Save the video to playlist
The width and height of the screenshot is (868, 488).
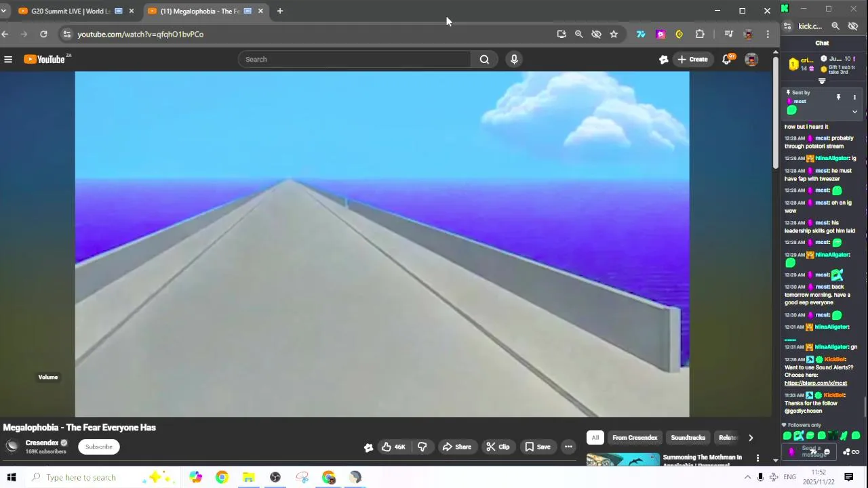coord(538,447)
